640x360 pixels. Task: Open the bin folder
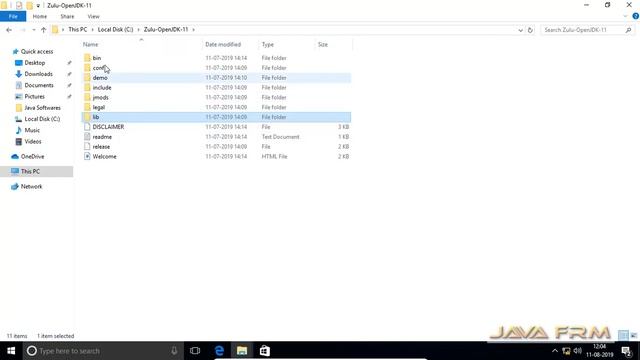tap(97, 58)
